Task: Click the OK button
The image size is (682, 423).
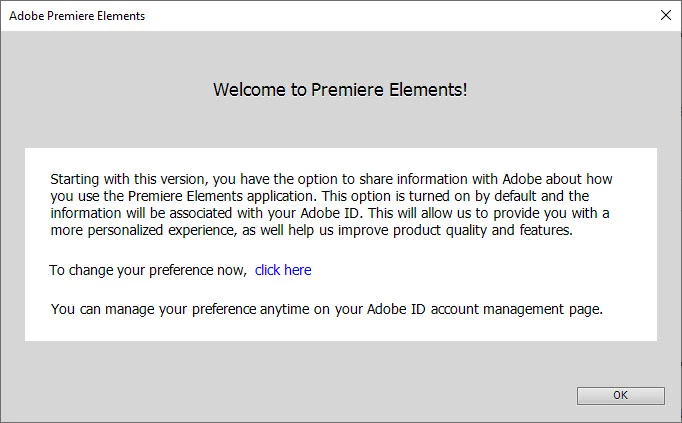Action: point(620,395)
